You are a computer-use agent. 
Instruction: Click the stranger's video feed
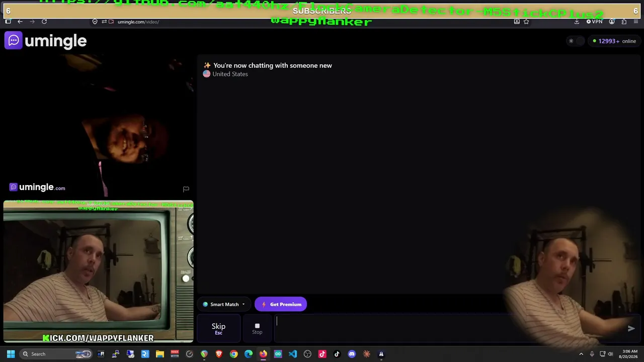pyautogui.click(x=98, y=126)
